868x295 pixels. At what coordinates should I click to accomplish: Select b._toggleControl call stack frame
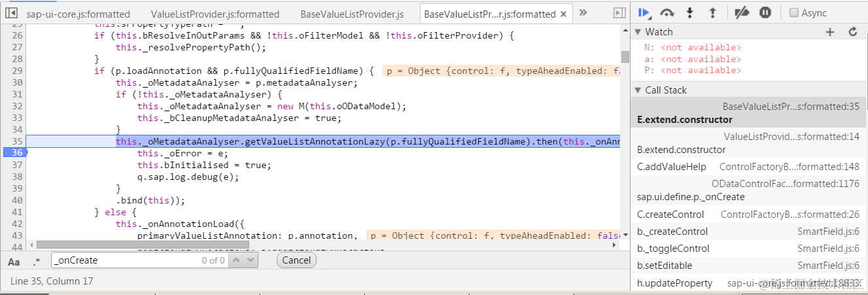(x=748, y=249)
